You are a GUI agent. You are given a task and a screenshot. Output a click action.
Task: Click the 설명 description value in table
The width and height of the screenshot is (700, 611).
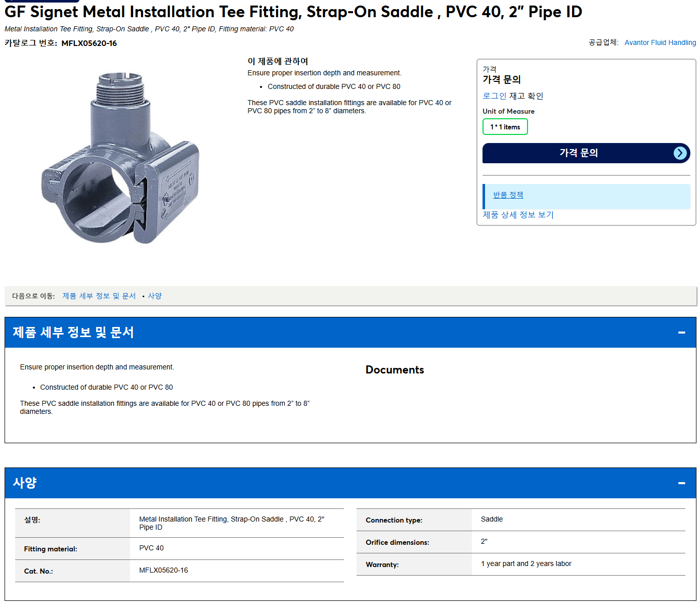click(x=232, y=523)
